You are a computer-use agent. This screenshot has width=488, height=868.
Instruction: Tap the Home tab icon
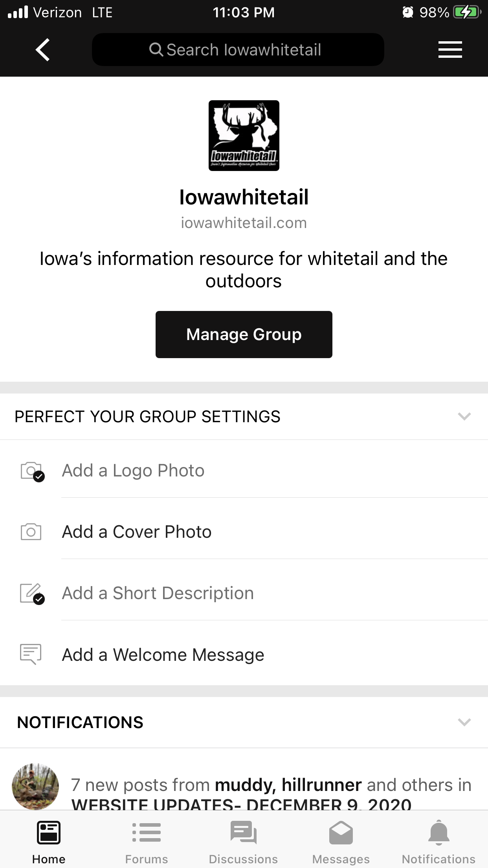tap(49, 833)
